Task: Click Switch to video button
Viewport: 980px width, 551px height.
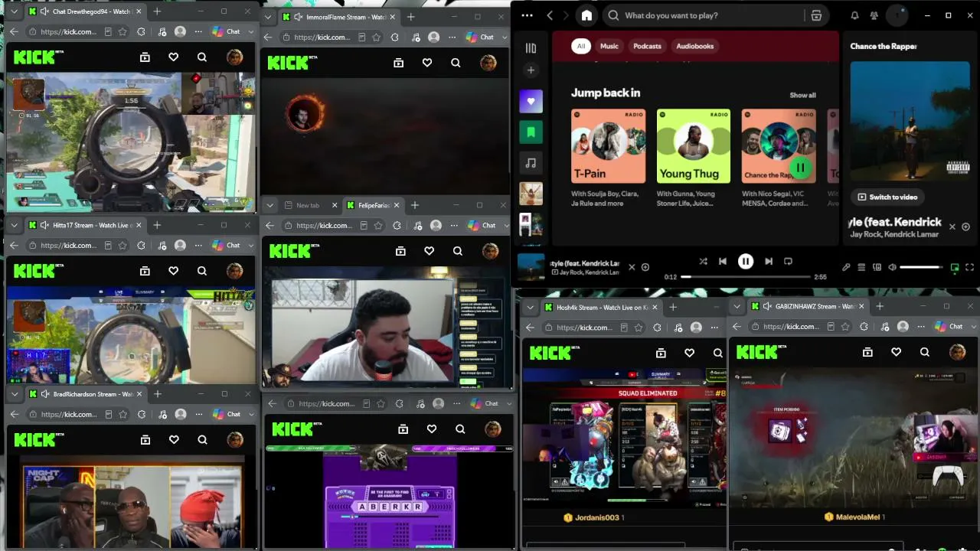Action: click(x=887, y=197)
